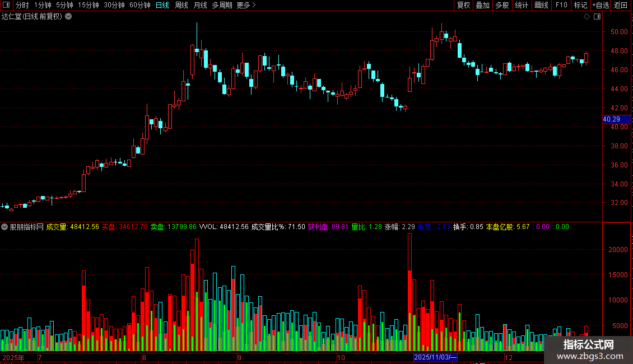Click the month 9 label on time axis

(x=239, y=357)
